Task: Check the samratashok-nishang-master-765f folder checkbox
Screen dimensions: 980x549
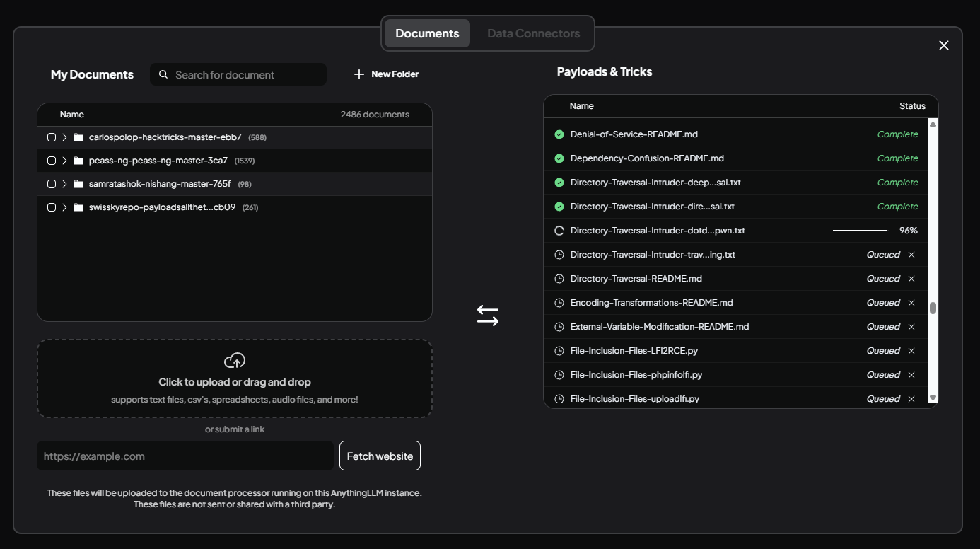Action: (x=52, y=184)
